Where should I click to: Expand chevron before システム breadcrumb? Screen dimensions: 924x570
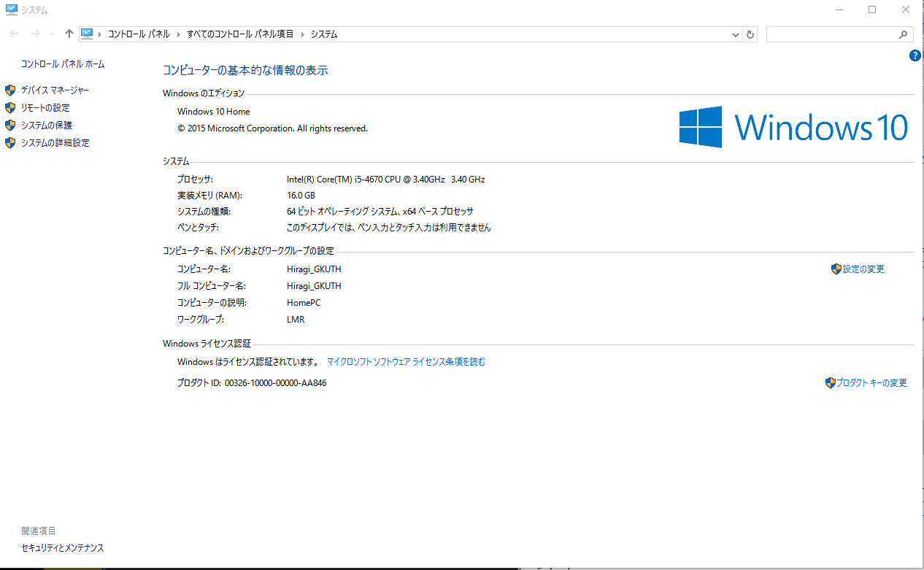click(304, 34)
